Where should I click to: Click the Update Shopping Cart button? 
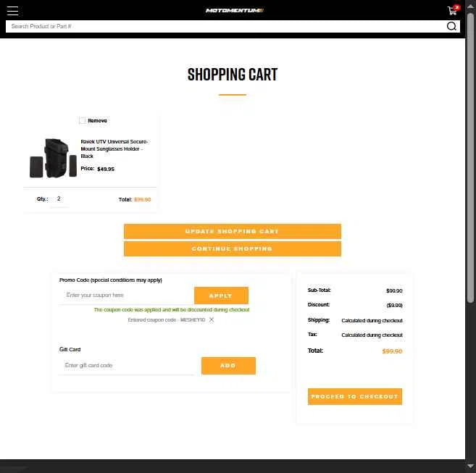233,231
